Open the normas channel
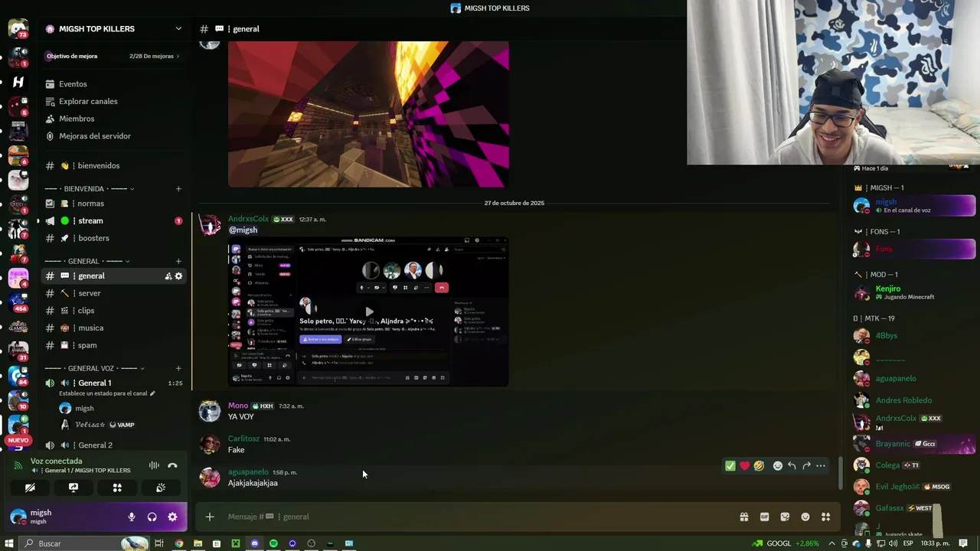The height and width of the screenshot is (551, 980). 113,204
